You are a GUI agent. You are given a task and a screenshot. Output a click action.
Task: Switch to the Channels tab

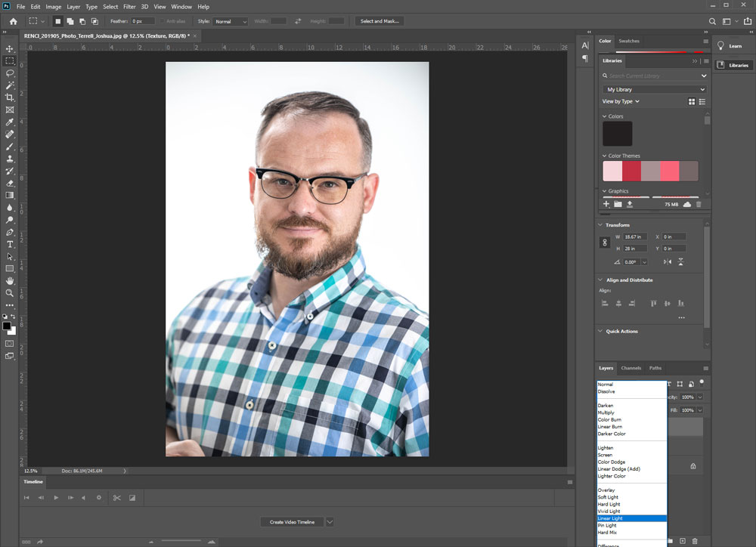pos(631,368)
